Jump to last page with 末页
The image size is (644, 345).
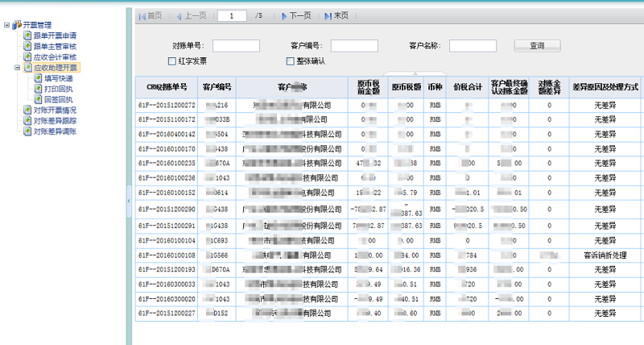pyautogui.click(x=336, y=16)
